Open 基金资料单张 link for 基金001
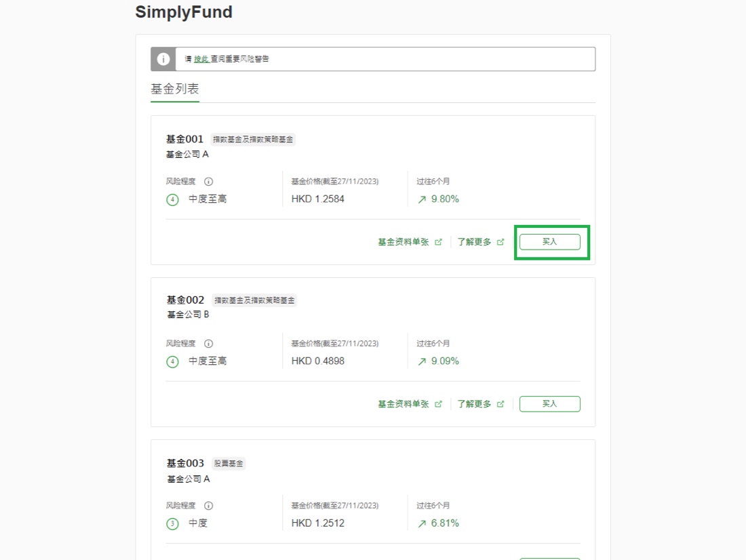Screen dimensions: 746x560 (x=404, y=242)
